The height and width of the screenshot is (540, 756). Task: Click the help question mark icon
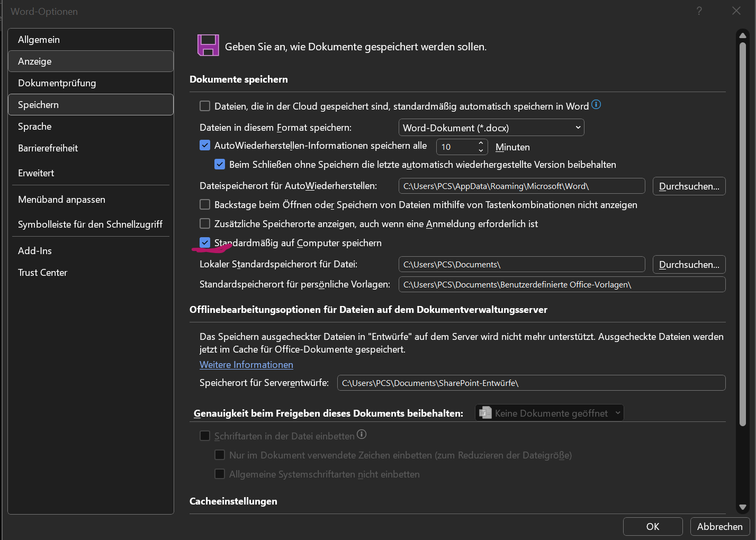point(699,11)
